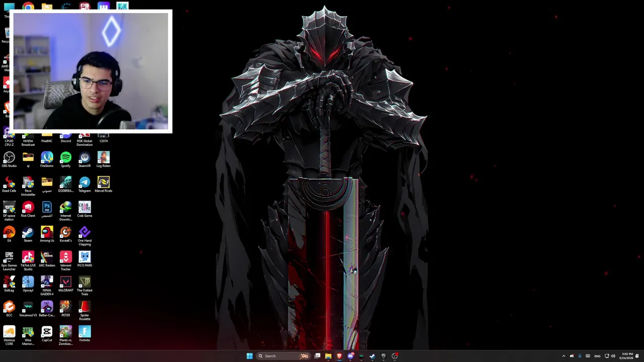This screenshot has width=644, height=362.
Task: Open Epic Games from the taskbar
Action: click(383, 356)
